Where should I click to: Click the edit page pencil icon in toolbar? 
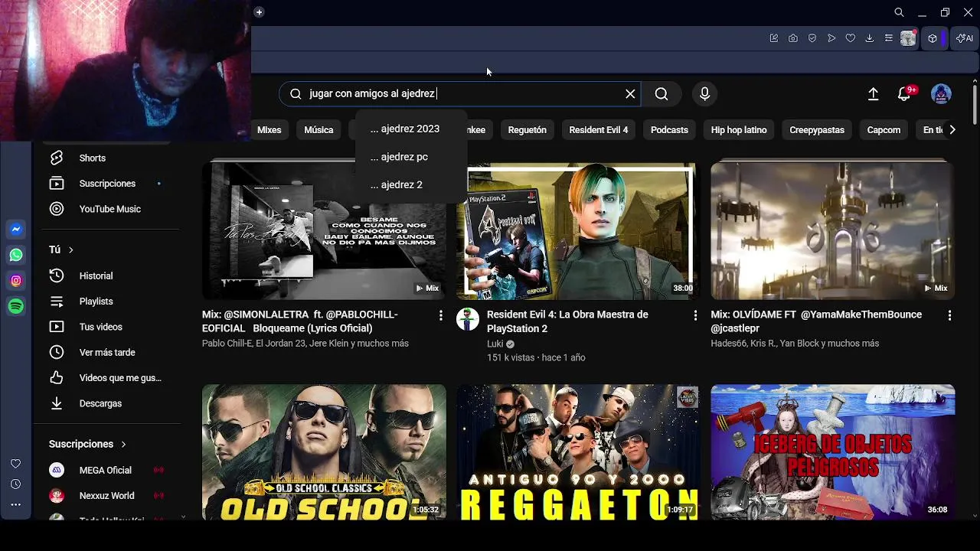tap(774, 38)
